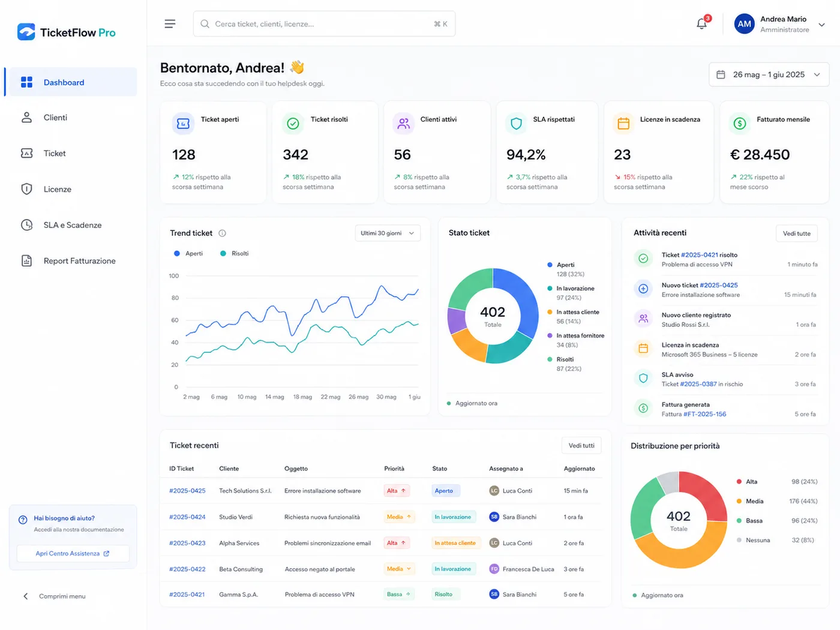This screenshot has height=630, width=840.
Task: Click the AM user avatar
Action: point(745,24)
